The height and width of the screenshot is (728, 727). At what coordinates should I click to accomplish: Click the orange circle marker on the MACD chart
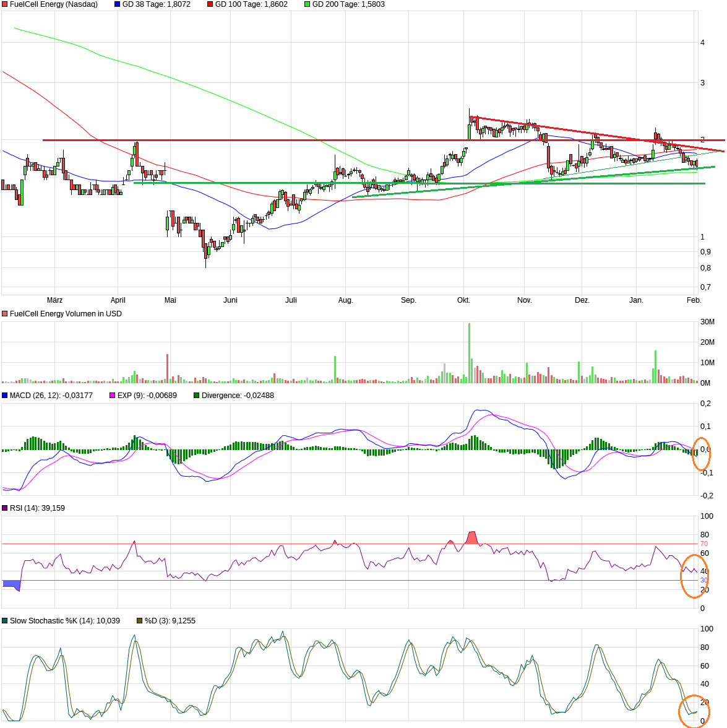(702, 454)
